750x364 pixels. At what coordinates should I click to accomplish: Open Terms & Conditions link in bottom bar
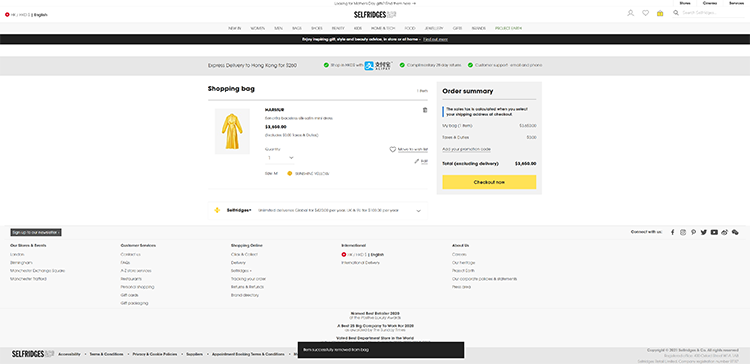coord(106,354)
